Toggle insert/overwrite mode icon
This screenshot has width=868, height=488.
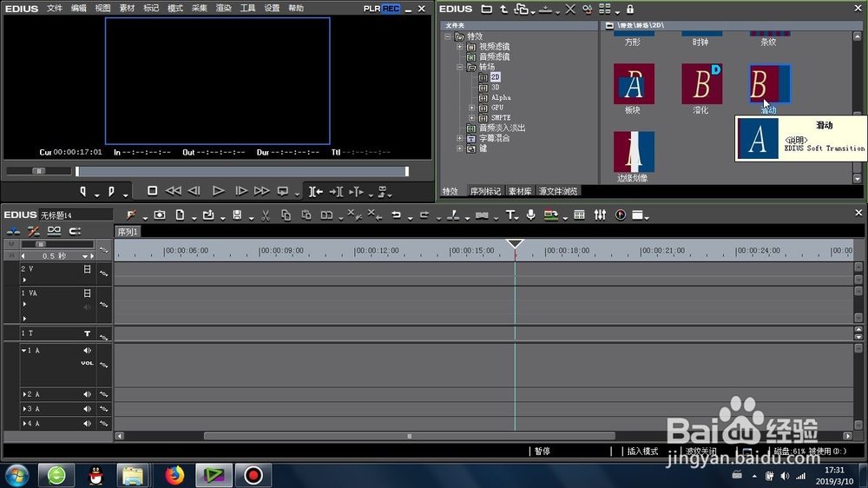pyautogui.click(x=13, y=231)
